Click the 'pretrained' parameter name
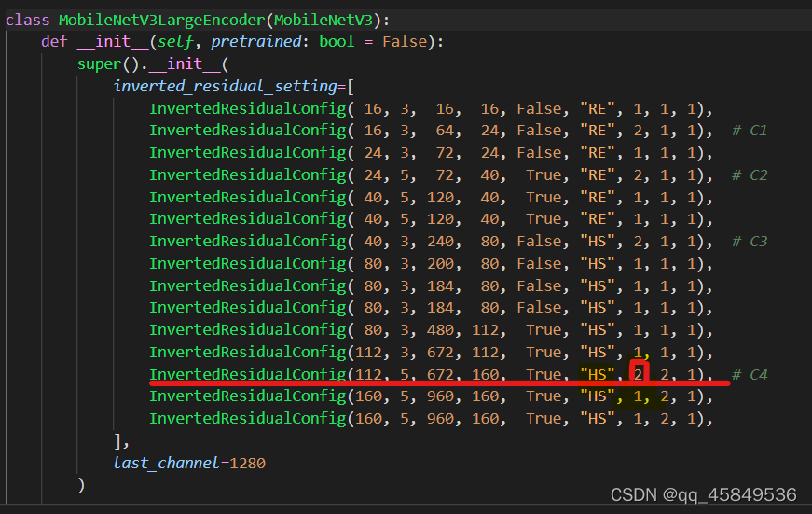 [x=255, y=41]
